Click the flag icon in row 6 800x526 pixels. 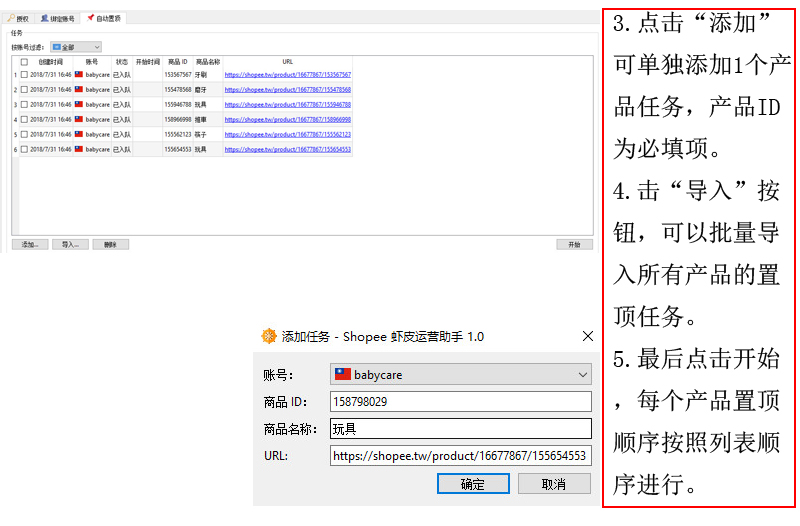point(79,149)
